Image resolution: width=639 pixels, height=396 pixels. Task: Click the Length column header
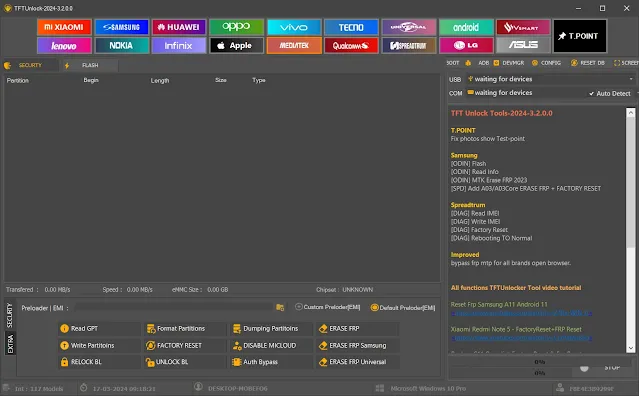point(160,81)
